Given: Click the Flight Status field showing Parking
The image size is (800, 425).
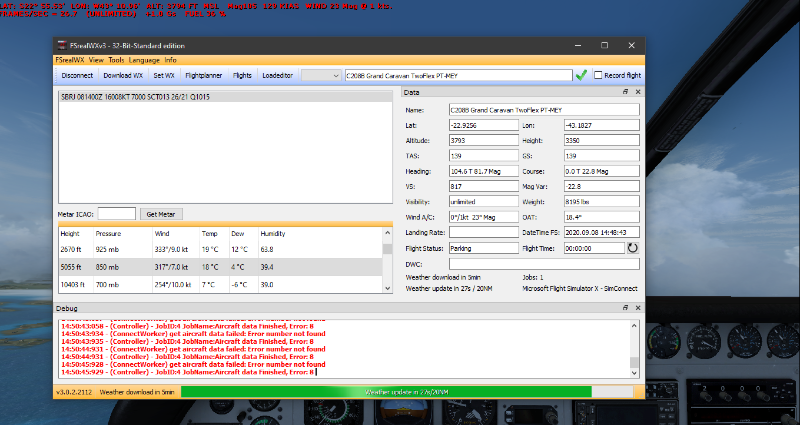Looking at the screenshot, I should click(484, 248).
